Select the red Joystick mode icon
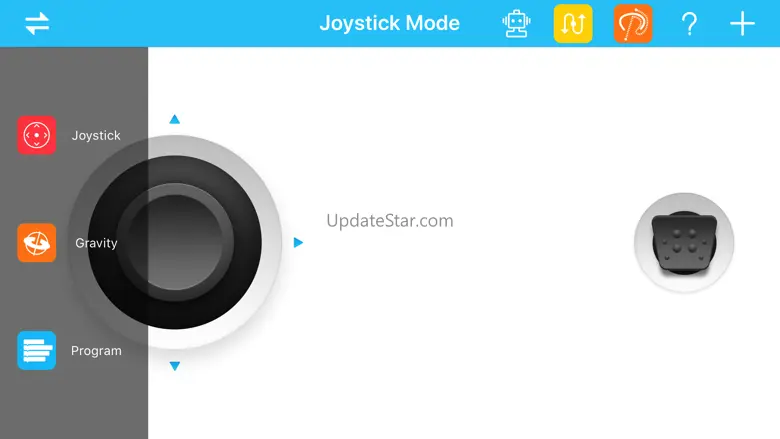Screen dimensions: 780x439 [37, 135]
